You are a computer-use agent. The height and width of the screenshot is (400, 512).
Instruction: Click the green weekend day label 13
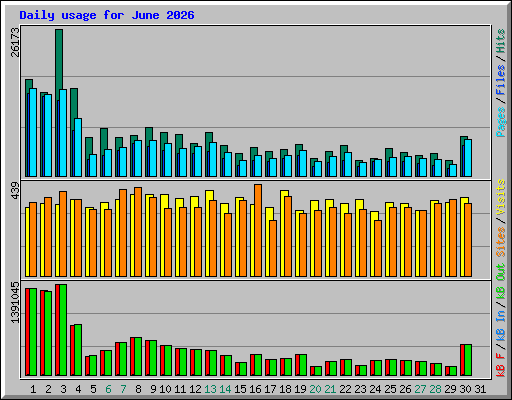(x=210, y=389)
